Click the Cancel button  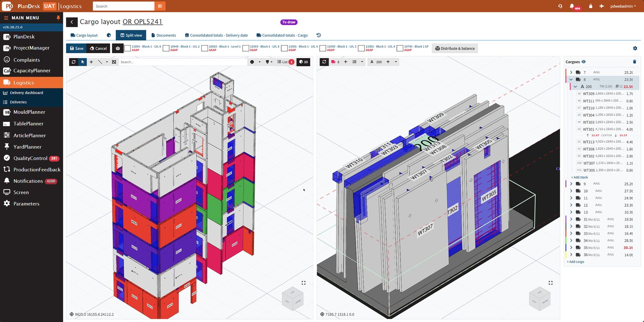point(98,48)
